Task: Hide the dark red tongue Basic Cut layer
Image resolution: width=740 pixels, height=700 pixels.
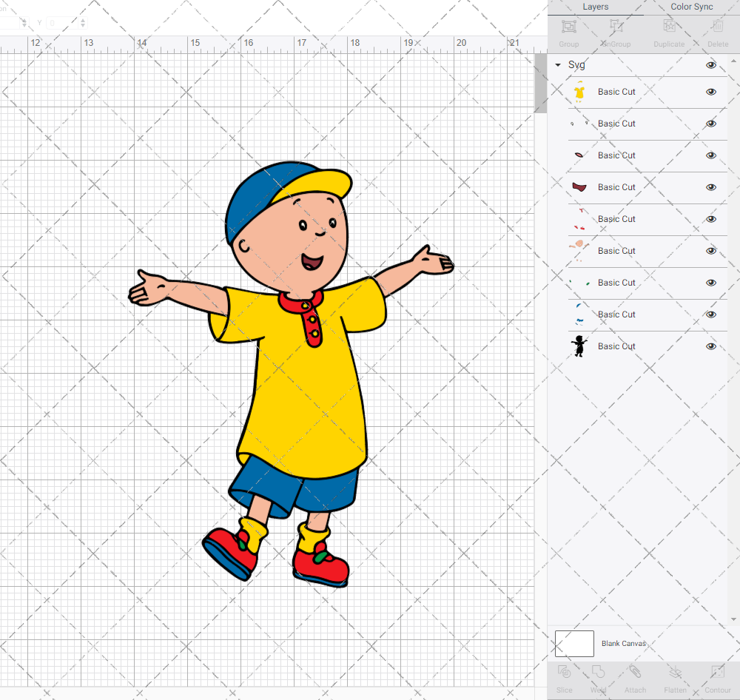Action: coord(710,187)
